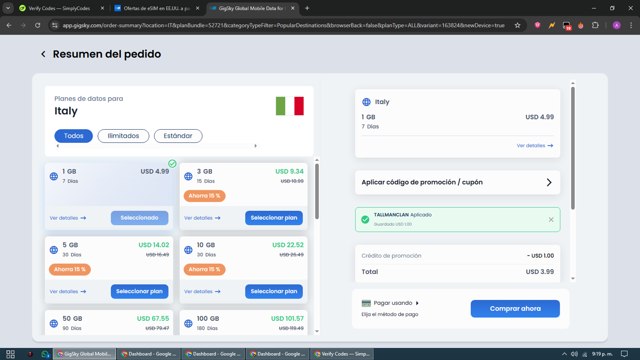Reload the page
This screenshot has width=640, height=360.
(x=38, y=25)
